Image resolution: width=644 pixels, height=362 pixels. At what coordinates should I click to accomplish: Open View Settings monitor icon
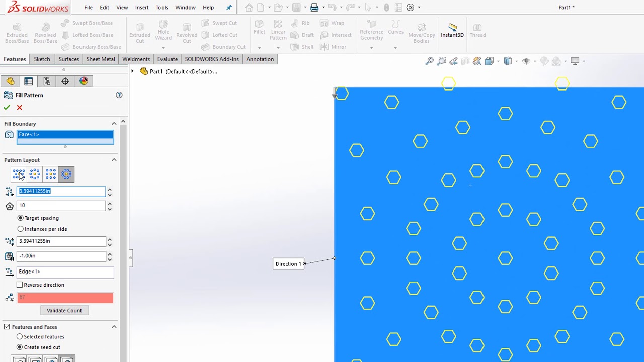point(575,61)
